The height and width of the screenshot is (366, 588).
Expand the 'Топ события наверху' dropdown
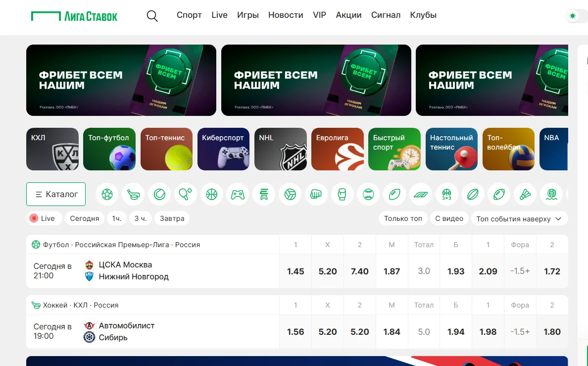pos(519,218)
